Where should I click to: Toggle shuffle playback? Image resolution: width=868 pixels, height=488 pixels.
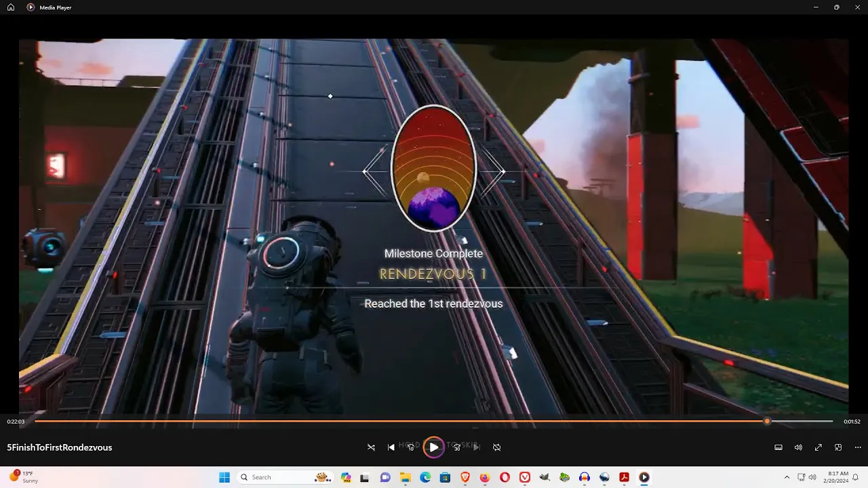point(371,447)
